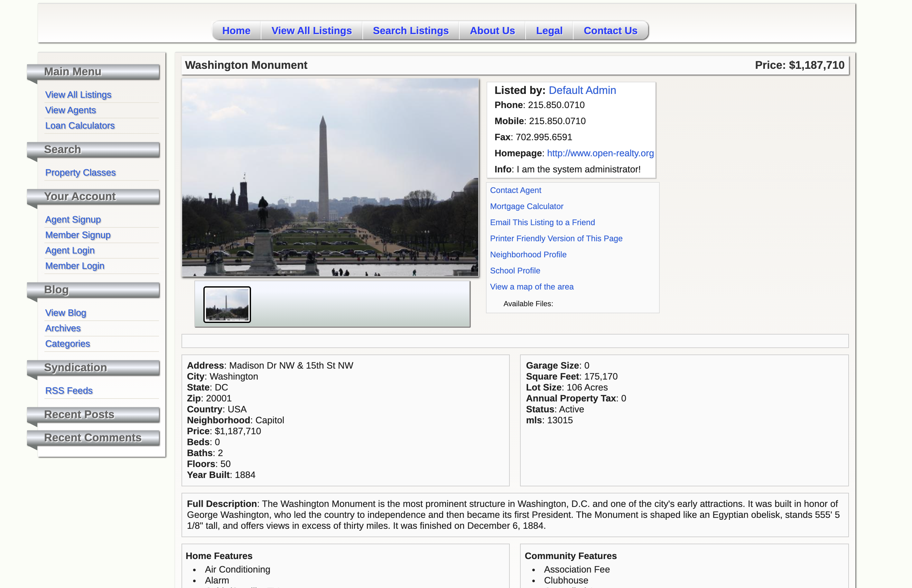Open the Home menu item
912x588 pixels.
(x=236, y=31)
